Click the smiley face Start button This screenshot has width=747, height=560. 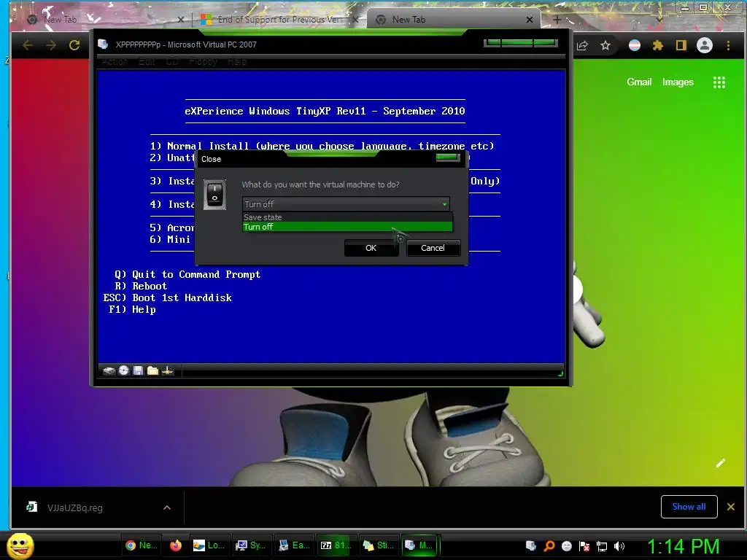pyautogui.click(x=20, y=545)
